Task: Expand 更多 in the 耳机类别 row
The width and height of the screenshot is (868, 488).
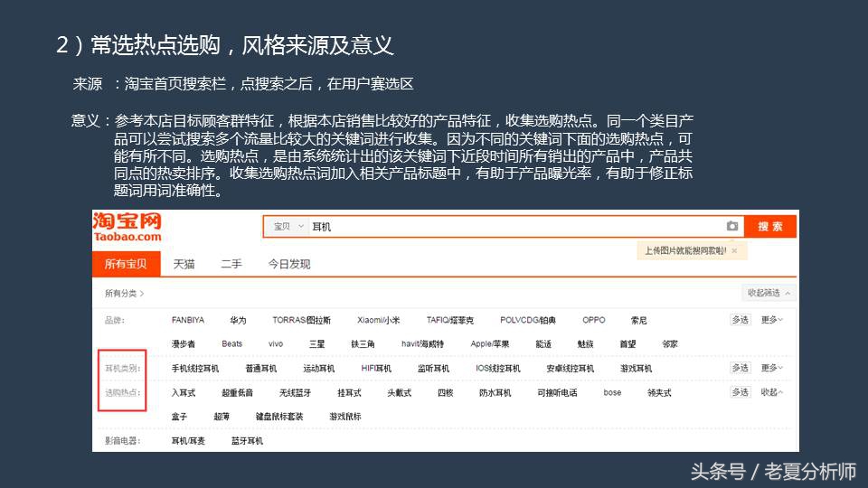Action: click(x=771, y=368)
